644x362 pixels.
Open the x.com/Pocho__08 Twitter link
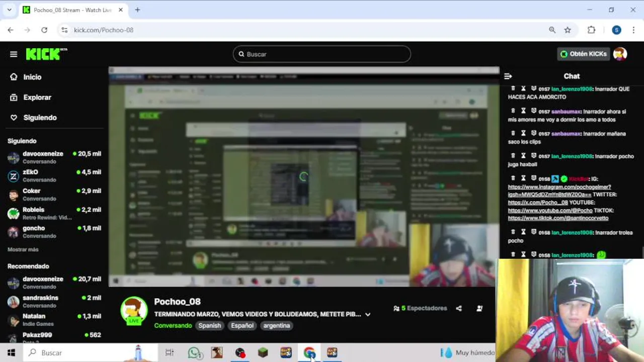pos(538,203)
